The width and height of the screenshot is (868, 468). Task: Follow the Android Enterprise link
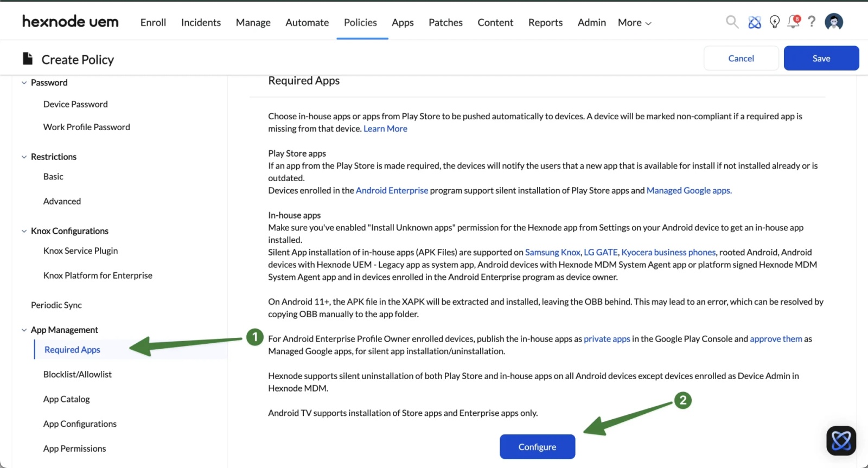coord(392,190)
